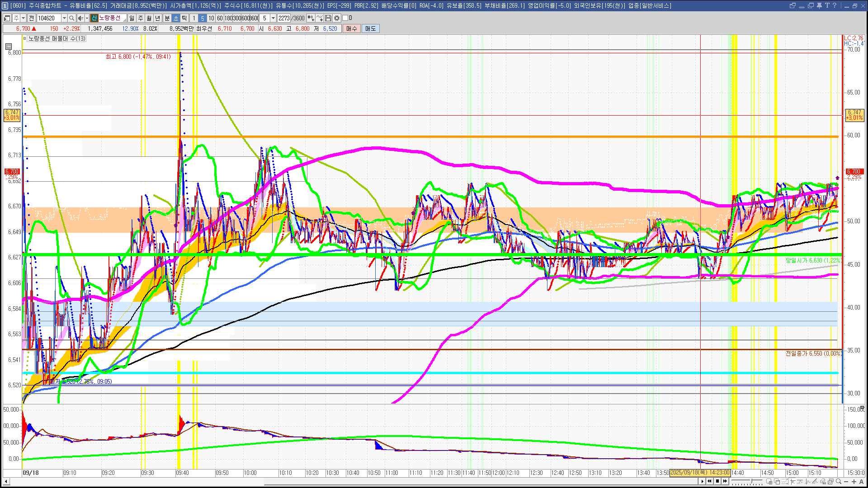This screenshot has width=868, height=488.
Task: Open chart settings gear icon
Action: click(x=337, y=18)
